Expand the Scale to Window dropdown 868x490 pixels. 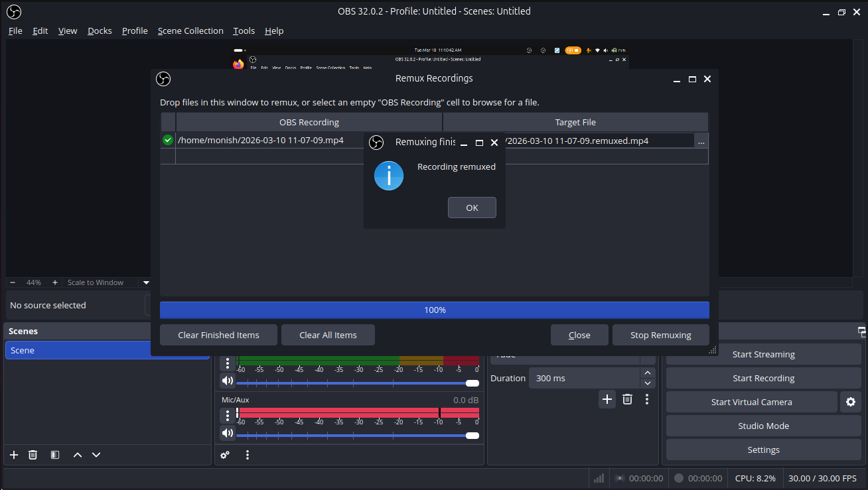(x=146, y=282)
